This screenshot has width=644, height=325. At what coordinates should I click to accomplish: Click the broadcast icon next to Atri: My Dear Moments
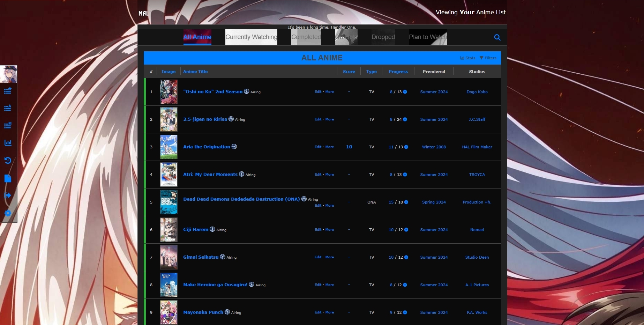click(241, 174)
